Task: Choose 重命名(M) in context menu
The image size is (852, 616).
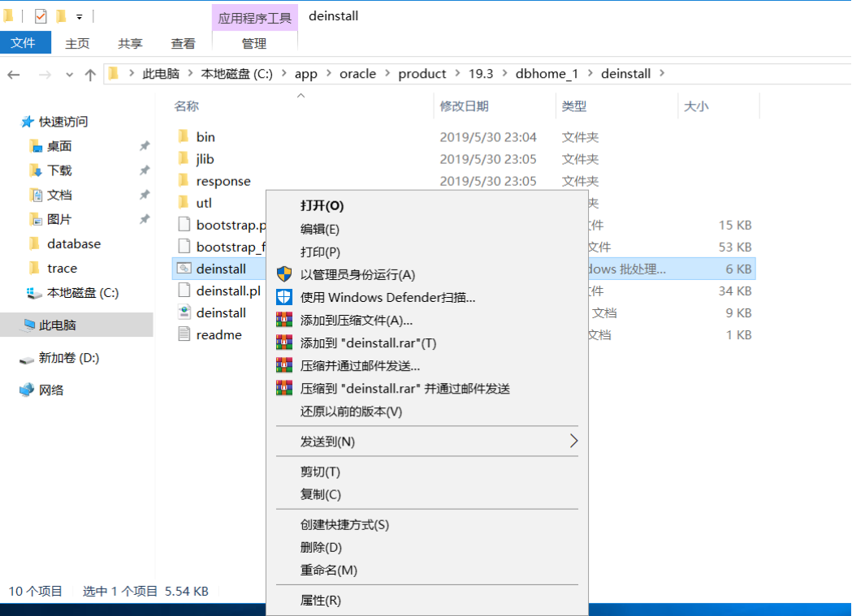Action: point(427,570)
